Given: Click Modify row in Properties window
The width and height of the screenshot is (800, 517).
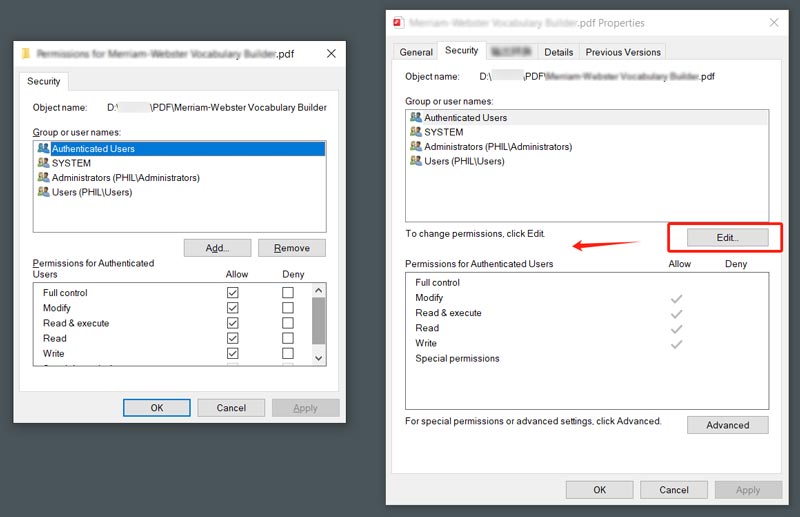Looking at the screenshot, I should click(x=587, y=298).
